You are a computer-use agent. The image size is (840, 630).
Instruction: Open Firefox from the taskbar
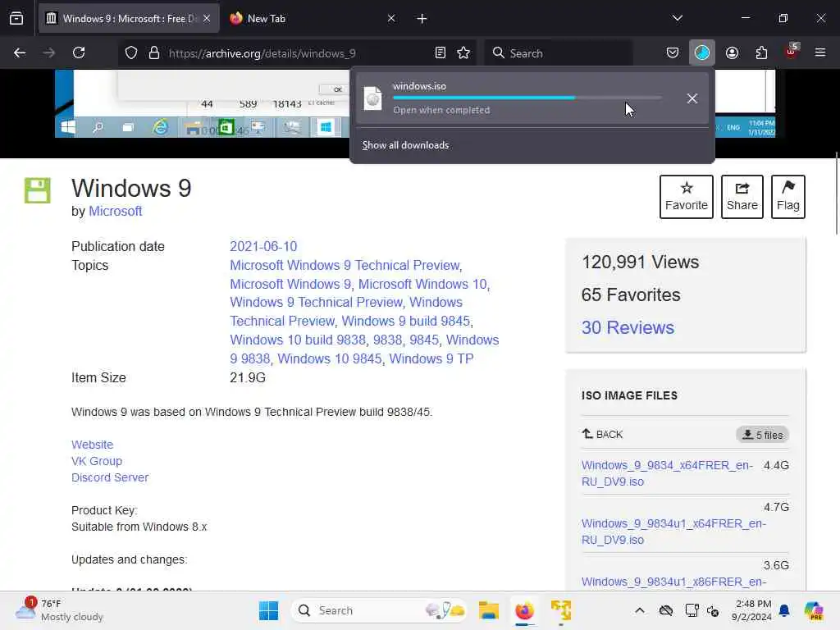524,610
